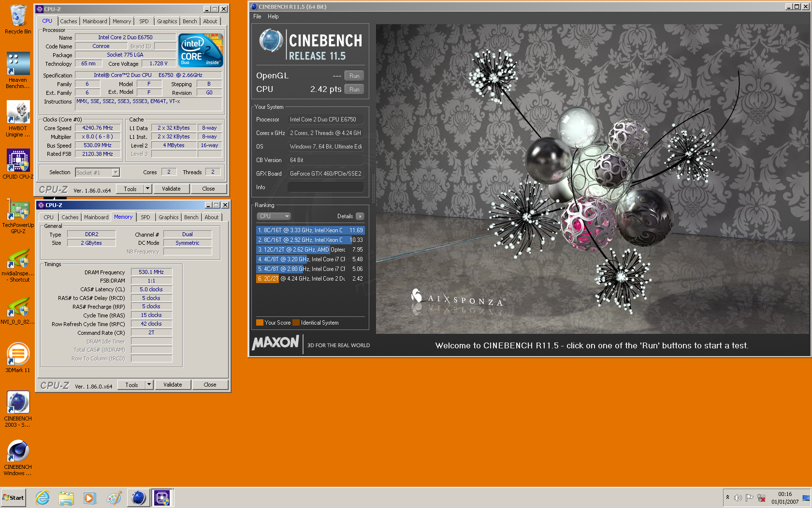Open CPUID CPU-Z desktop shortcut
This screenshot has width=812, height=508.
tap(18, 164)
